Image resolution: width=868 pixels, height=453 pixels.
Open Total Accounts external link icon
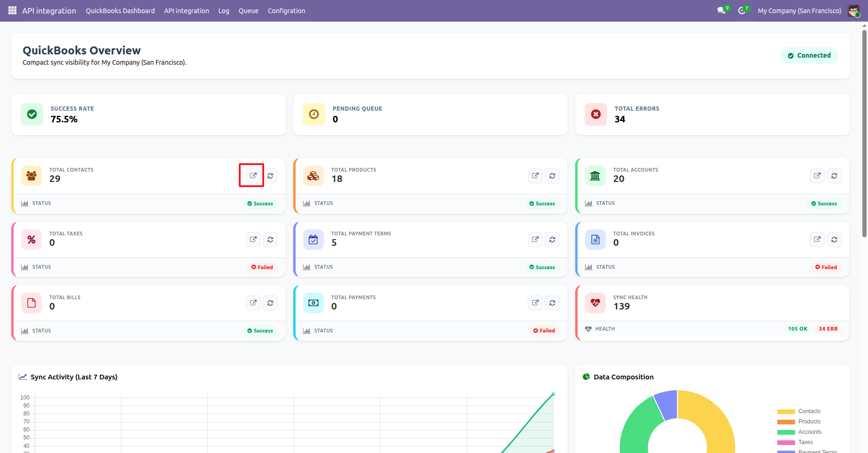click(817, 175)
